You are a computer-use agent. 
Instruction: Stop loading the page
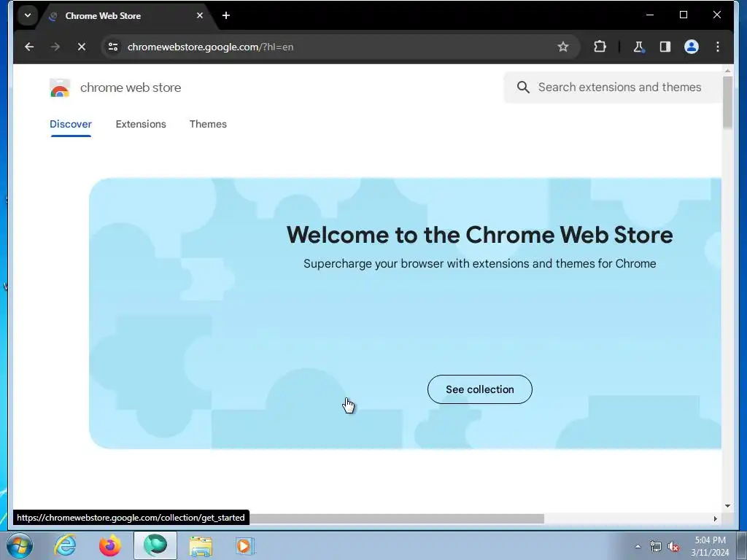point(82,47)
